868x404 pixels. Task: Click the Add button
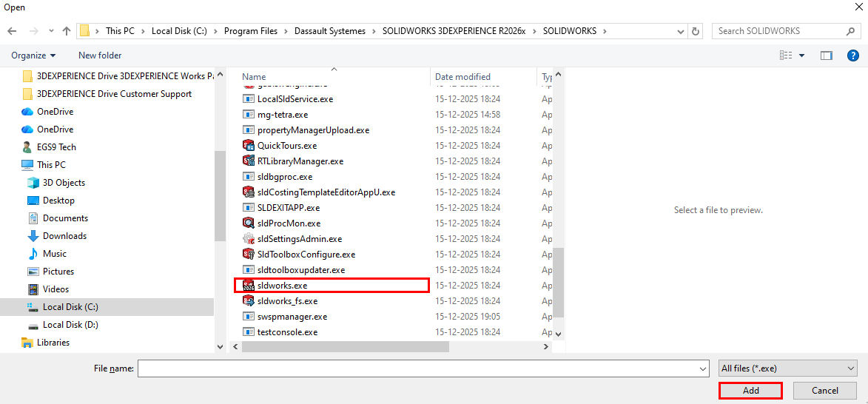(750, 390)
